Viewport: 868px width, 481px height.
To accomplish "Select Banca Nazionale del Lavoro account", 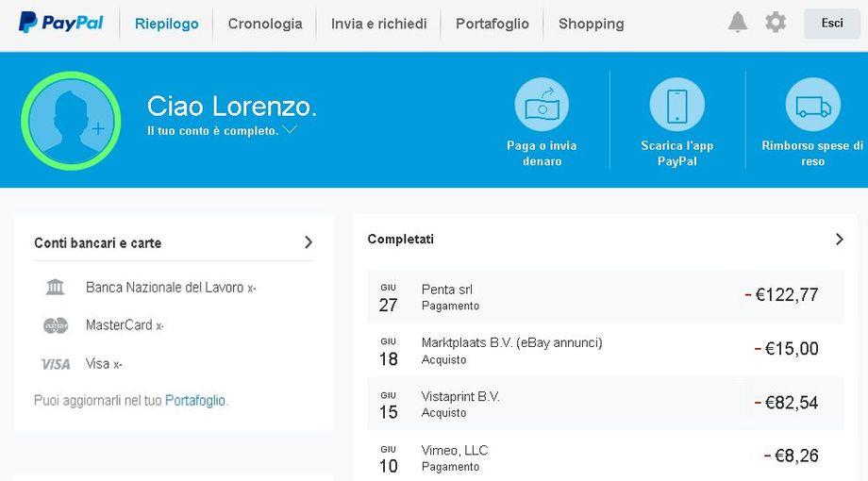I will coord(171,288).
